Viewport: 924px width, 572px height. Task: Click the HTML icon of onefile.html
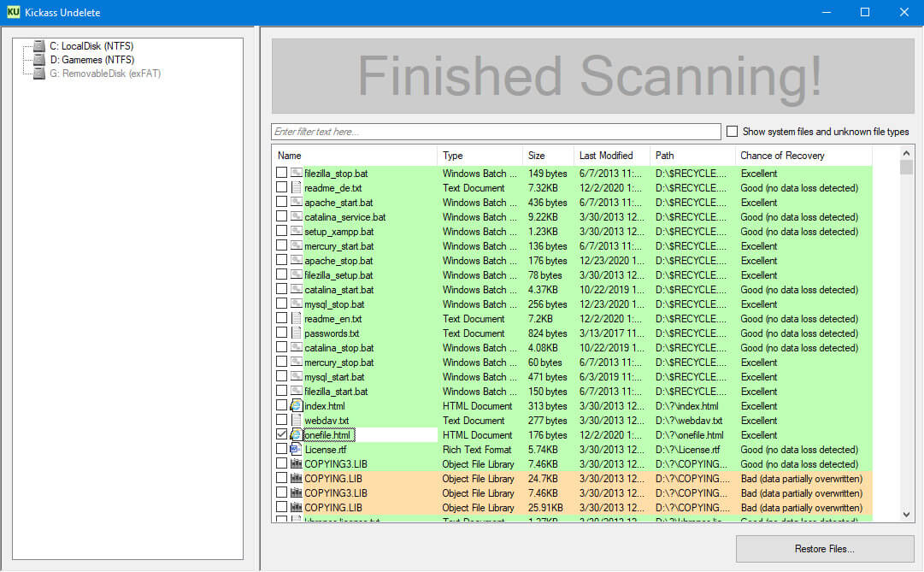[x=297, y=434]
